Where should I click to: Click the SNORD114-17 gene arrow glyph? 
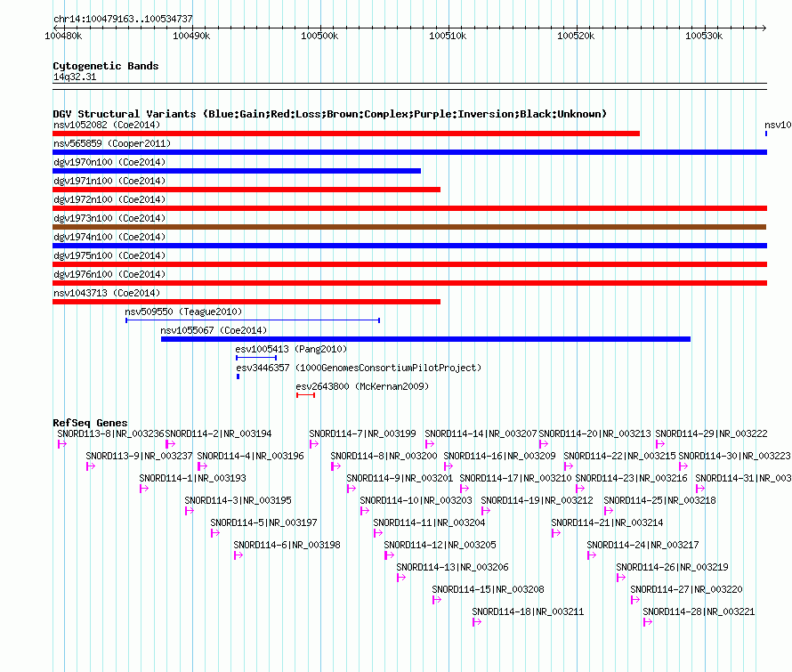[x=465, y=489]
